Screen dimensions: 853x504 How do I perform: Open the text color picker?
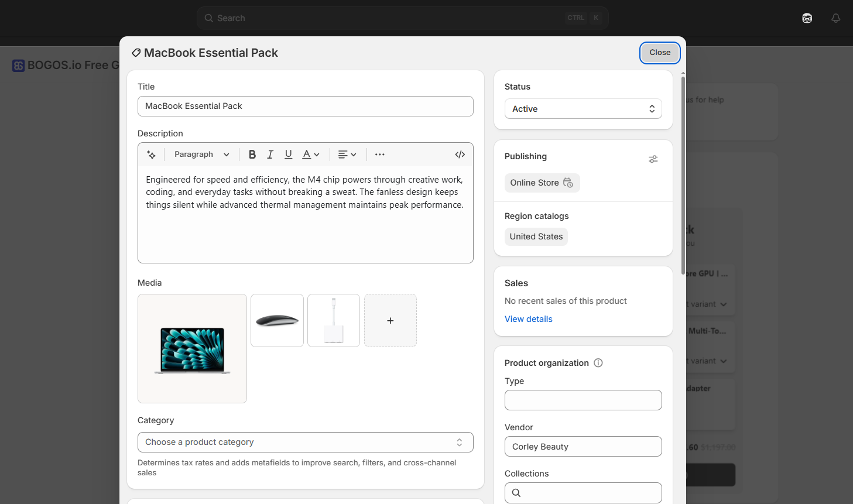pyautogui.click(x=311, y=155)
